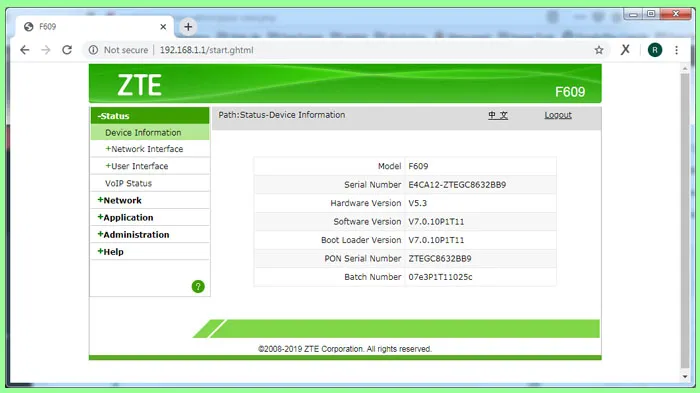This screenshot has height=393, width=700.
Task: Click the Batch Number value 07e3P1T11025c
Action: pos(440,277)
